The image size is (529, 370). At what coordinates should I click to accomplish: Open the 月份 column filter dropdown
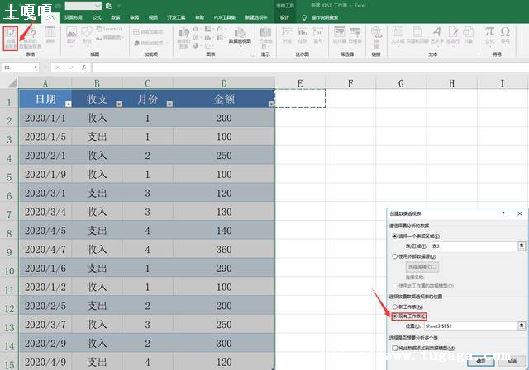[x=170, y=104]
